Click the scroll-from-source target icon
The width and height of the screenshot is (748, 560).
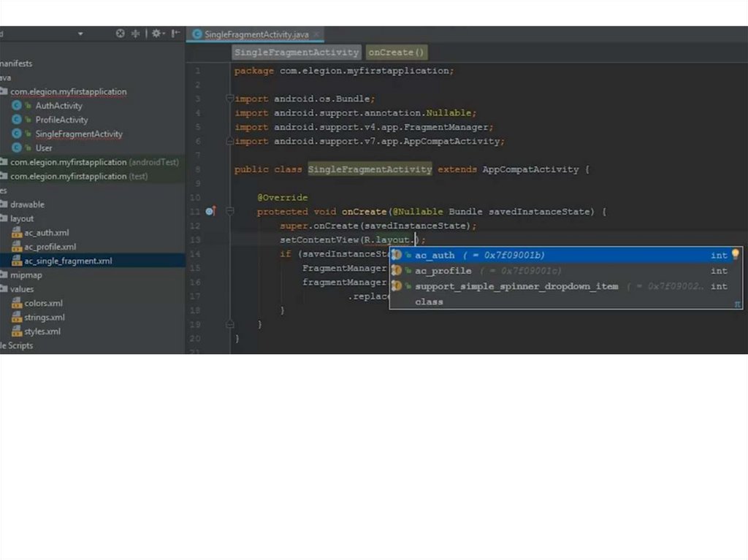coord(121,34)
